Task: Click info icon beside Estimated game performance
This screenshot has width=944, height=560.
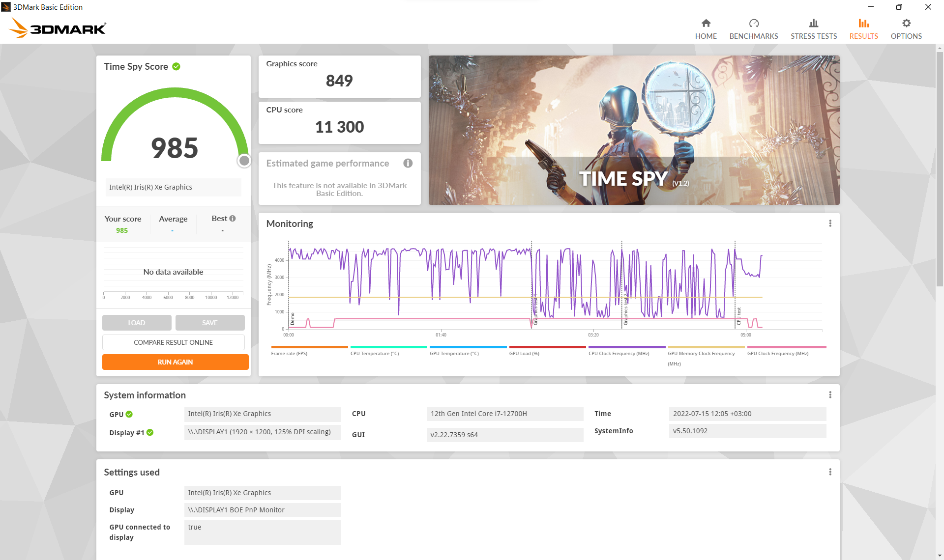Action: tap(408, 163)
